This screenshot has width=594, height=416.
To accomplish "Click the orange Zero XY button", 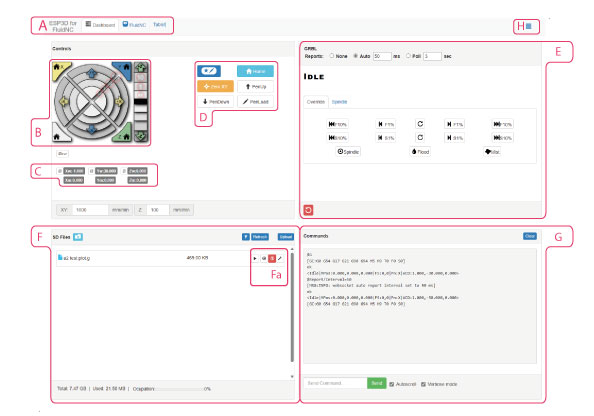I will tap(215, 86).
